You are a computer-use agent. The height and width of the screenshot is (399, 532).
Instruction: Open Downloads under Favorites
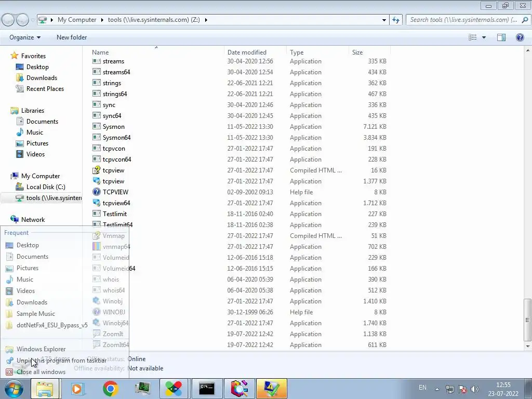coord(42,78)
